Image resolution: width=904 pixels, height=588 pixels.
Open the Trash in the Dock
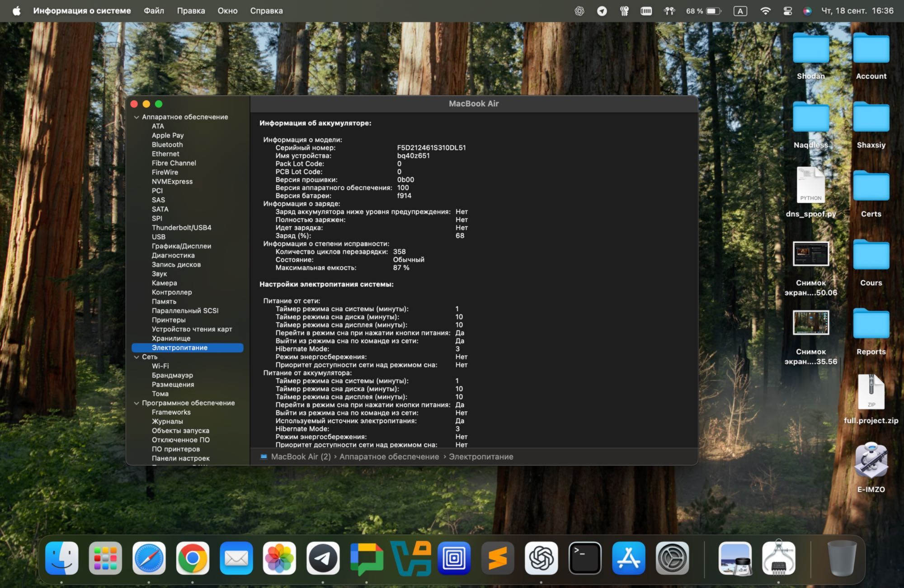(x=842, y=558)
